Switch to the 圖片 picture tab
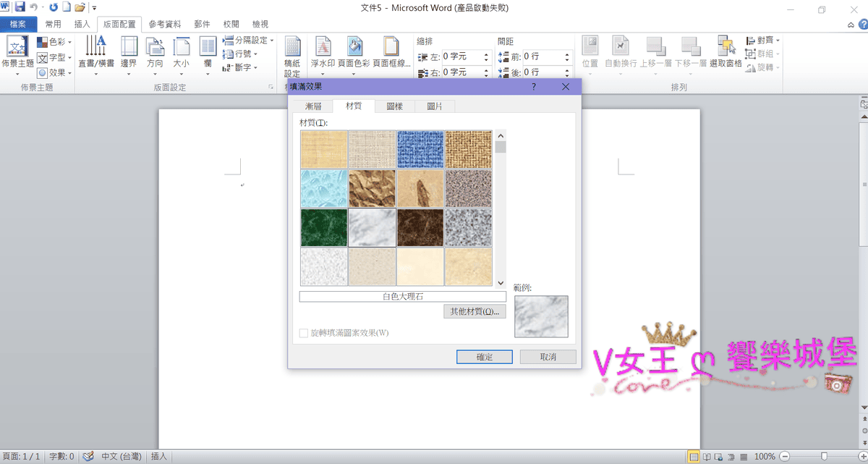Image resolution: width=868 pixels, height=464 pixels. (435, 106)
